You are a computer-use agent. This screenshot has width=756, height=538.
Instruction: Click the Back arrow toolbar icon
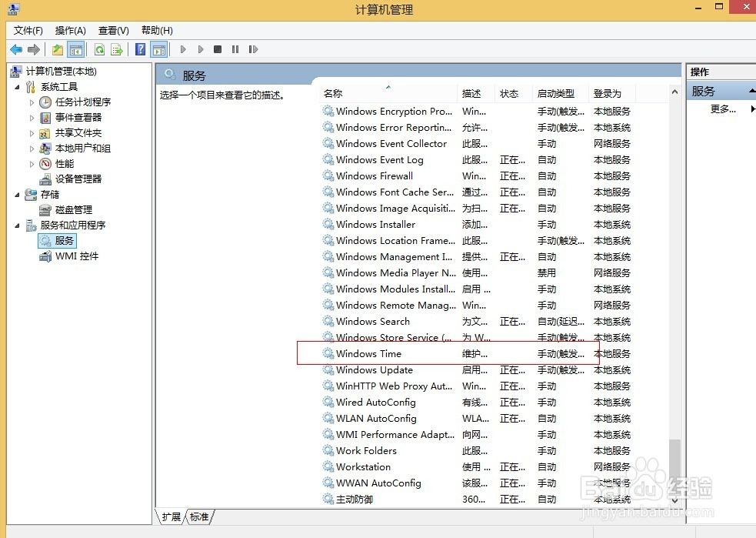click(x=16, y=49)
